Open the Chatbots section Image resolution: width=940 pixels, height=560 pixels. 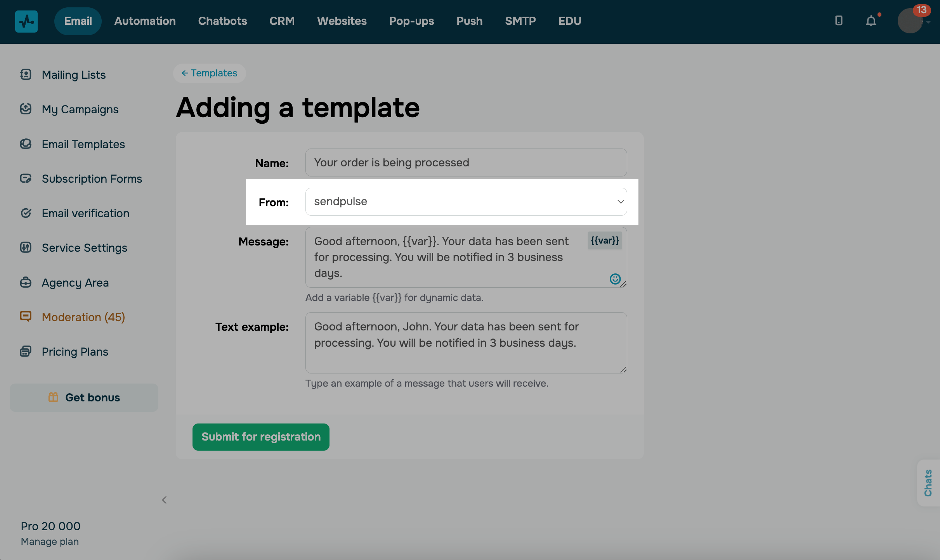[222, 21]
